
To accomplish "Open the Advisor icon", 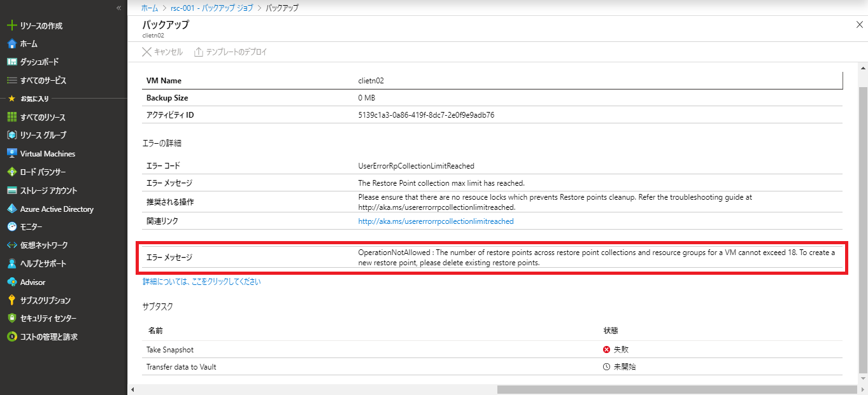I will (11, 282).
